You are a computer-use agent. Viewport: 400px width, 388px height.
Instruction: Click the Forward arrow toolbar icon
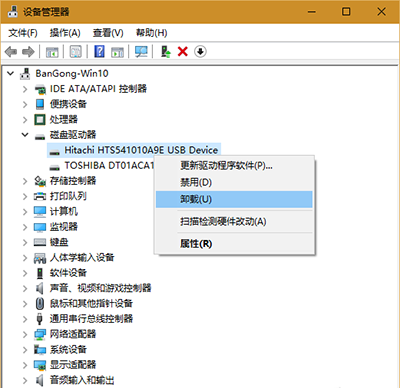[x=28, y=52]
